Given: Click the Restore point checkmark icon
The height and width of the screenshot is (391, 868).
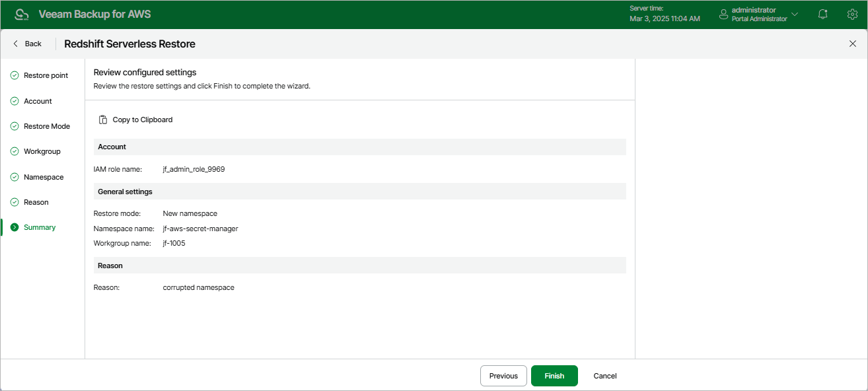Looking at the screenshot, I should point(15,75).
